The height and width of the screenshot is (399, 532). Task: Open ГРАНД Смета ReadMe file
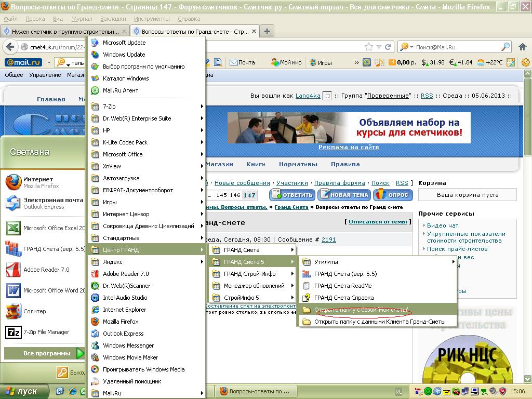378,286
